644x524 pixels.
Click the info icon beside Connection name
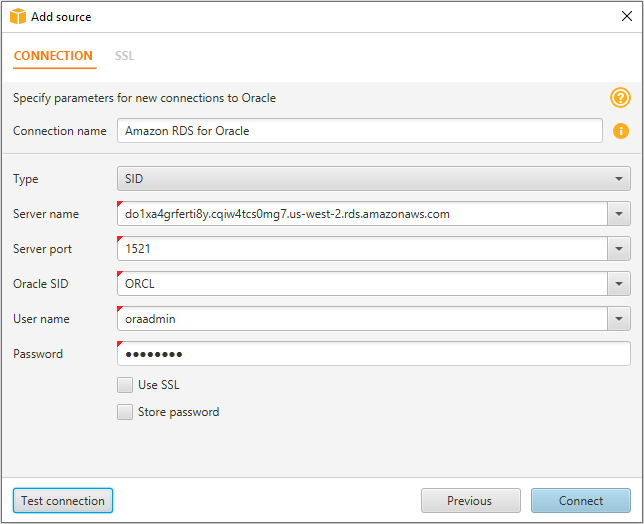click(620, 131)
